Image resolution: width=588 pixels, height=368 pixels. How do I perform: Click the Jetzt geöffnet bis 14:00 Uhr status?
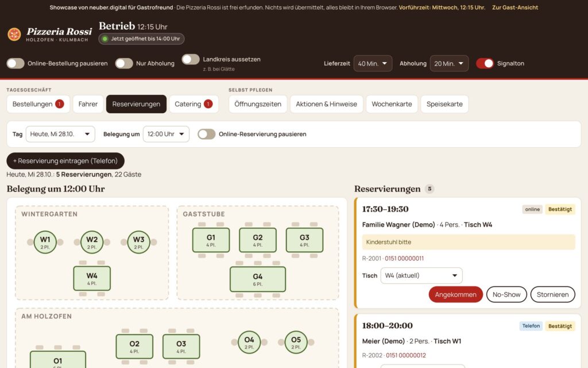click(x=141, y=39)
